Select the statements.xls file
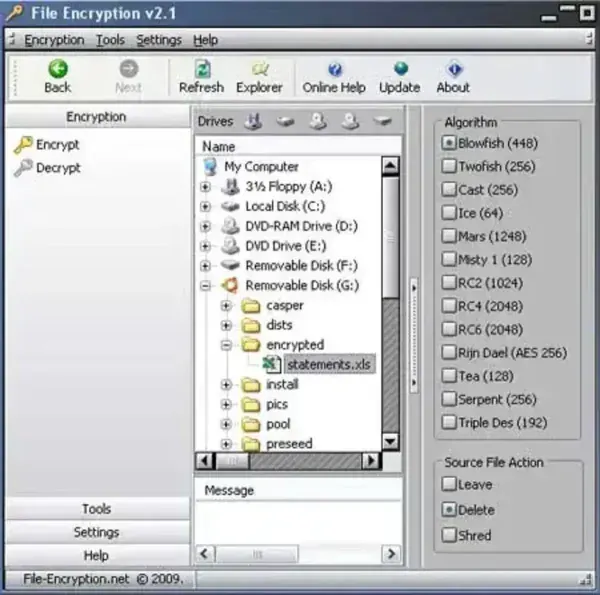The width and height of the screenshot is (600, 595). [329, 364]
